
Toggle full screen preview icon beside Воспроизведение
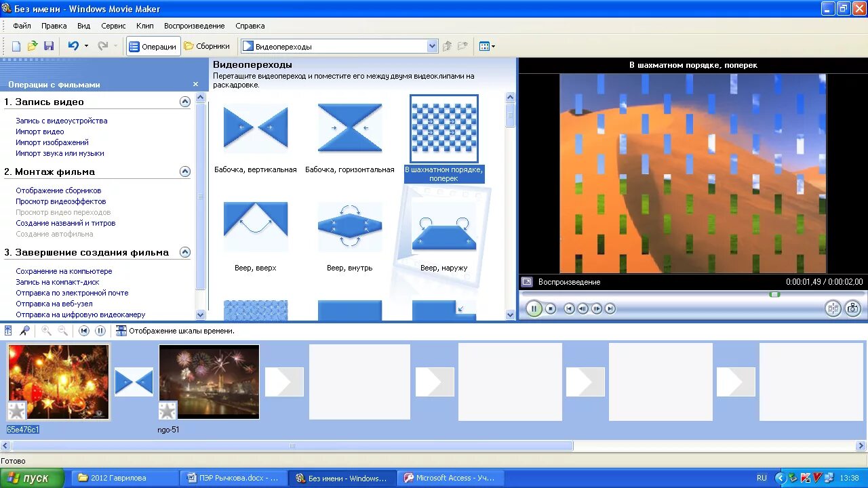pyautogui.click(x=527, y=282)
